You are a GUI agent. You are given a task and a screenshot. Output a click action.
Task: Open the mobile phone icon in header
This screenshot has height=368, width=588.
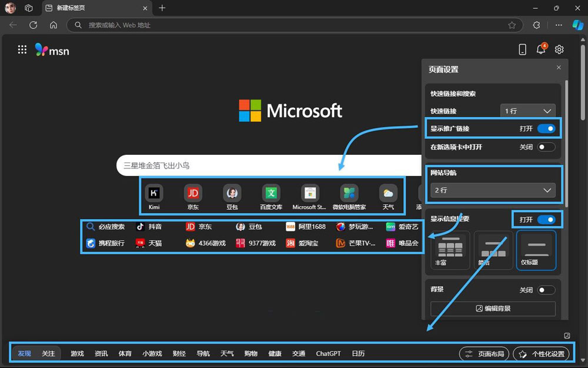coord(522,49)
